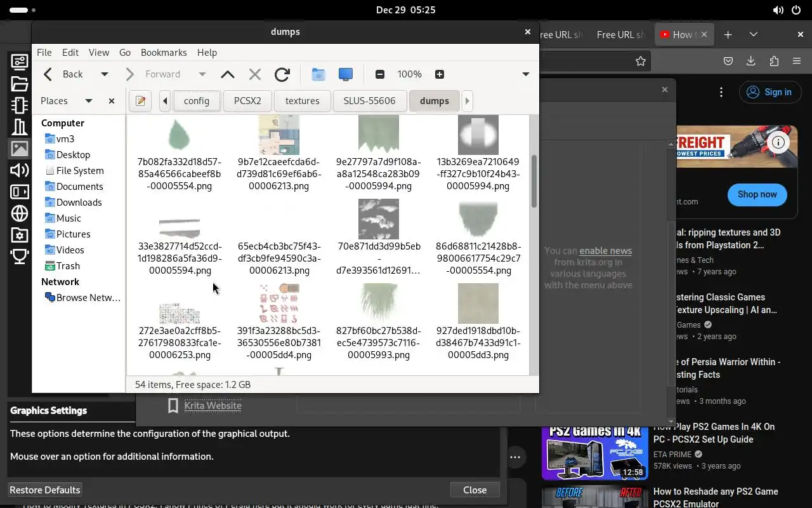
Task: Open folder-with-gear icon in PCSX2 sidebar
Action: click(x=20, y=235)
